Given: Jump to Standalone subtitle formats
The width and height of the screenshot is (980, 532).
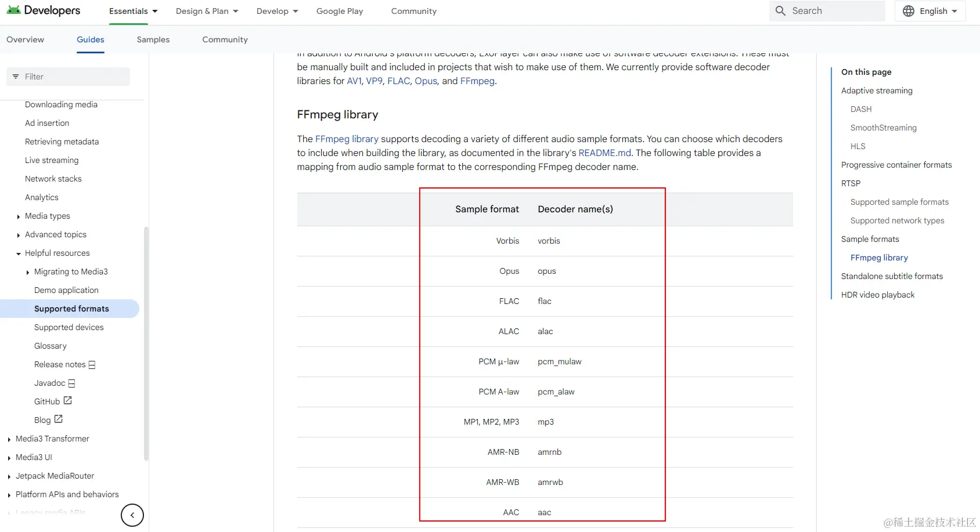Looking at the screenshot, I should [892, 276].
